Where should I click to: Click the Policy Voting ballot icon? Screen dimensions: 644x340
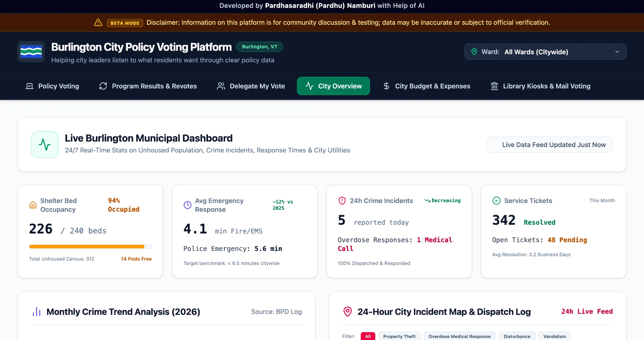click(x=30, y=86)
